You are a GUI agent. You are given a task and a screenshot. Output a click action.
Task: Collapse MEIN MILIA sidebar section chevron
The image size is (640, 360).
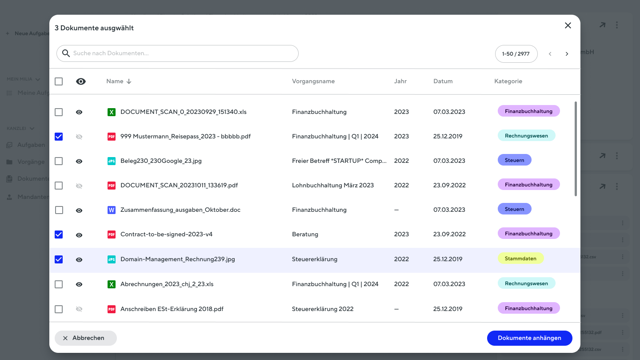tap(38, 79)
